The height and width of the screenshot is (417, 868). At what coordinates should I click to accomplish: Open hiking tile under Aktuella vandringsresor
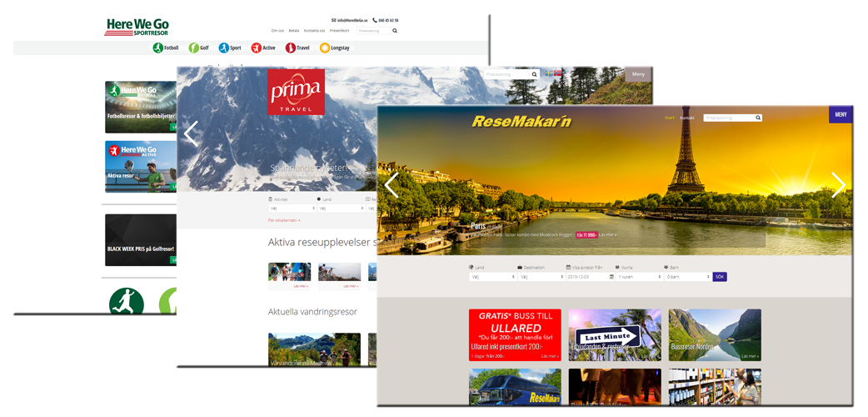coord(314,349)
